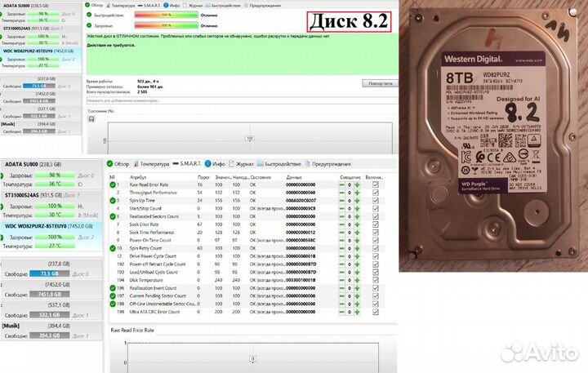Screen dimensions: 588x373
Task: Toggle the enable checkbox for Seek Error Rate
Action: click(376, 224)
